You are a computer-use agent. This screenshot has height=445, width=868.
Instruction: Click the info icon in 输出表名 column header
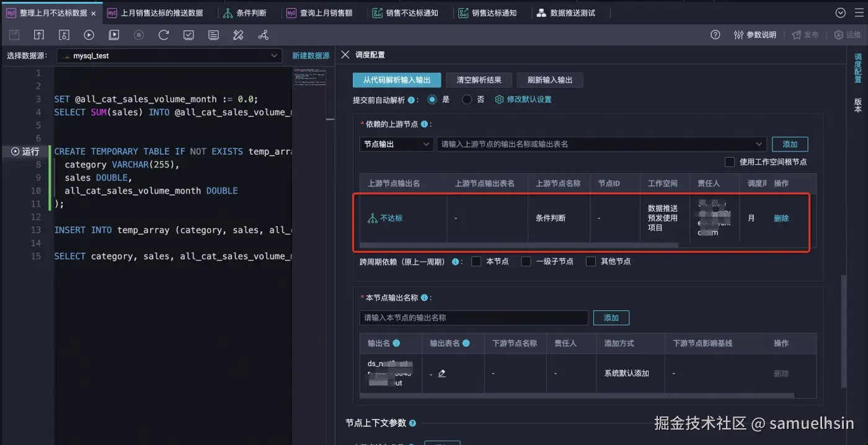coord(466,343)
